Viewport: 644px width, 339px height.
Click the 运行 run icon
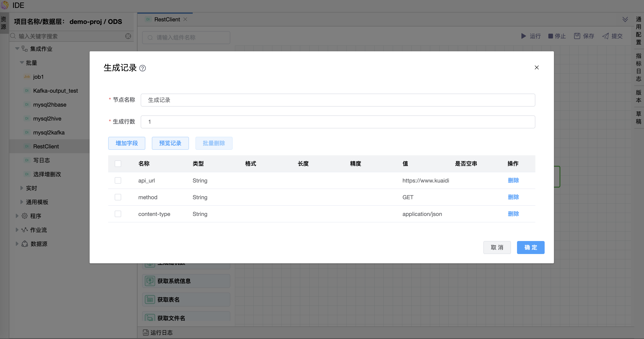[524, 36]
